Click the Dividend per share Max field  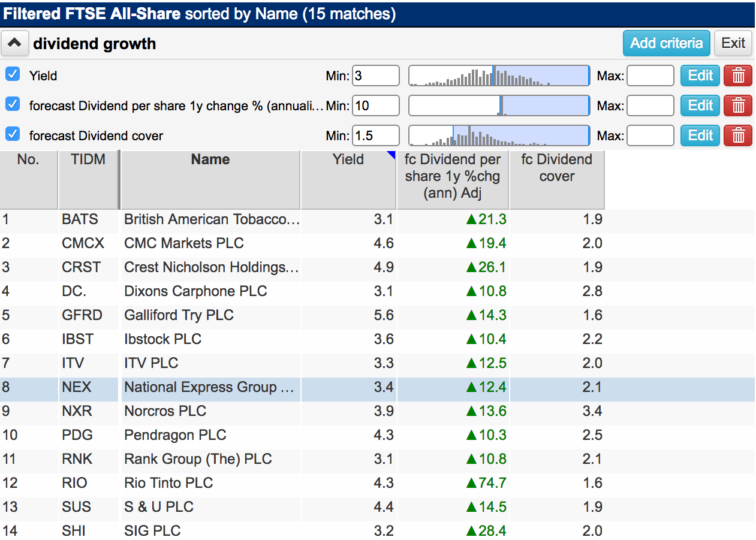(650, 105)
